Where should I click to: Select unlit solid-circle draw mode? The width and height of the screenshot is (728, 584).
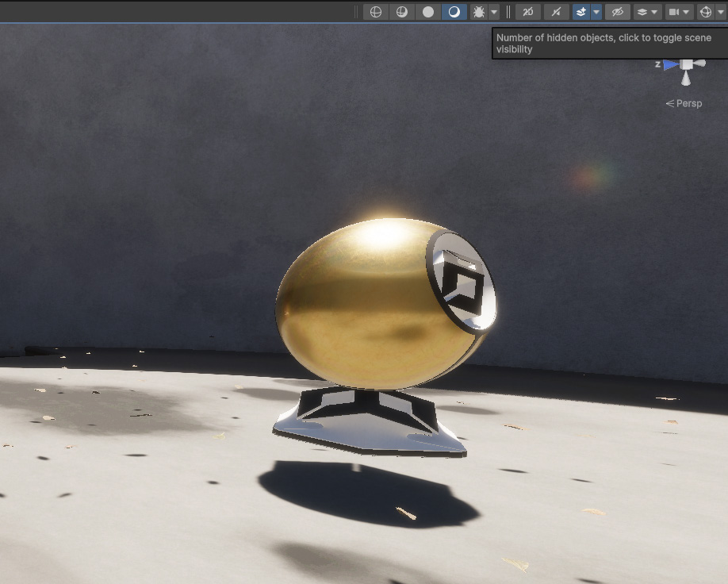(x=428, y=12)
